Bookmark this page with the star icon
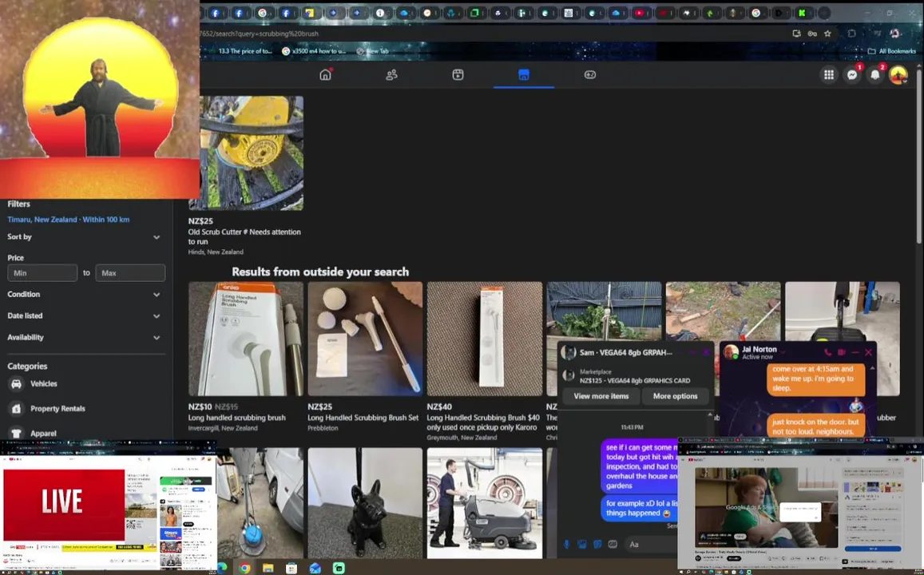Screen dimensions: 924x575 pyautogui.click(x=827, y=34)
